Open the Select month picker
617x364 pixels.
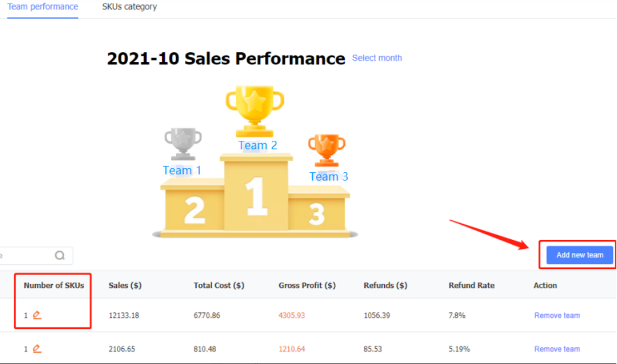click(377, 58)
